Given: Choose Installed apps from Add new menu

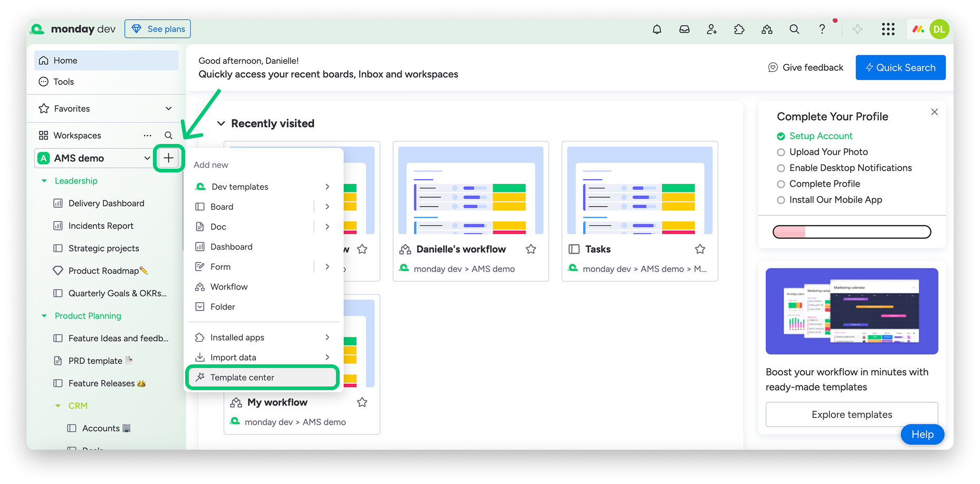Looking at the screenshot, I should tap(264, 337).
